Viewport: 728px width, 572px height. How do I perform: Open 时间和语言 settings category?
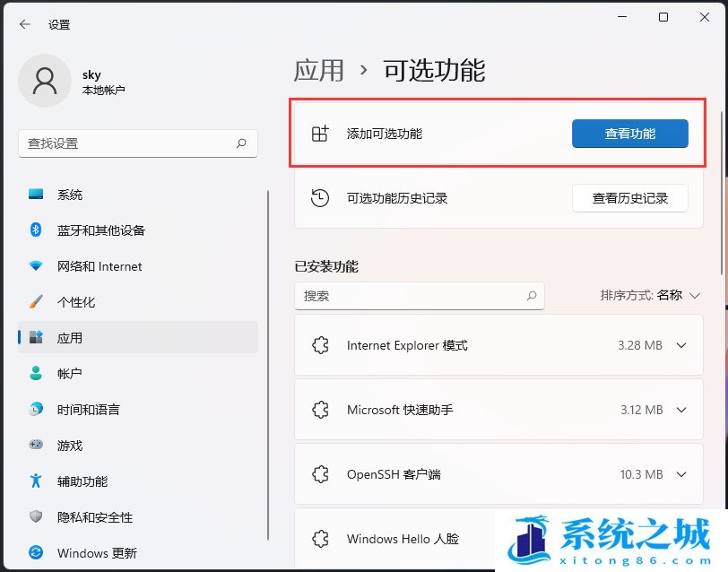coord(138,409)
